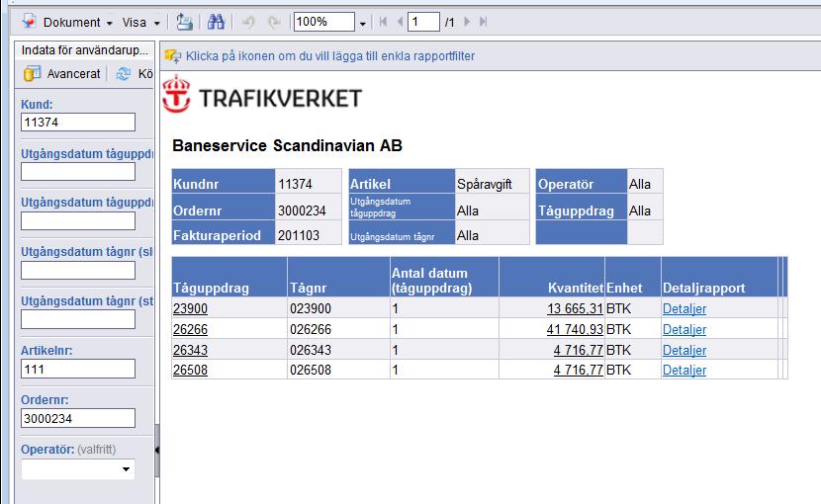Open the Operatör dropdown

78,469
